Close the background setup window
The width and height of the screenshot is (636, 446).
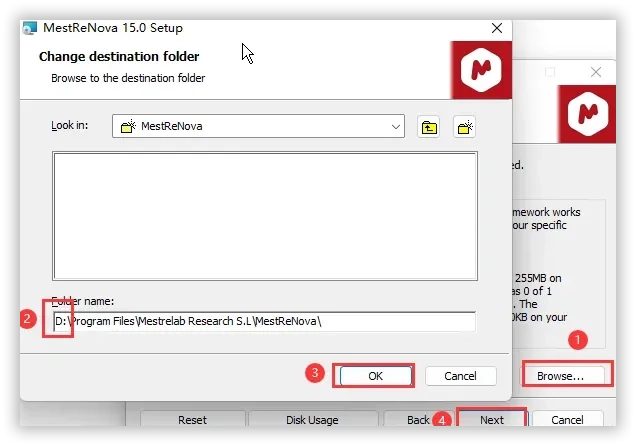(x=596, y=72)
